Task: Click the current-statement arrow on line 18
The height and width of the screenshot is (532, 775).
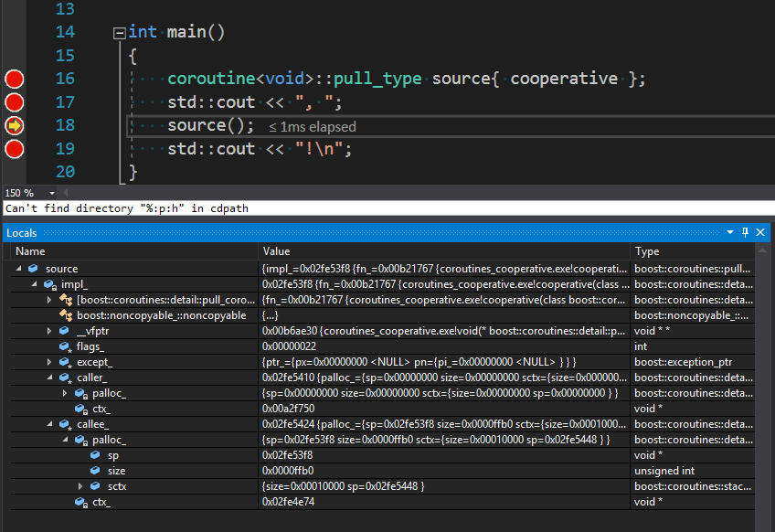Action: click(15, 125)
